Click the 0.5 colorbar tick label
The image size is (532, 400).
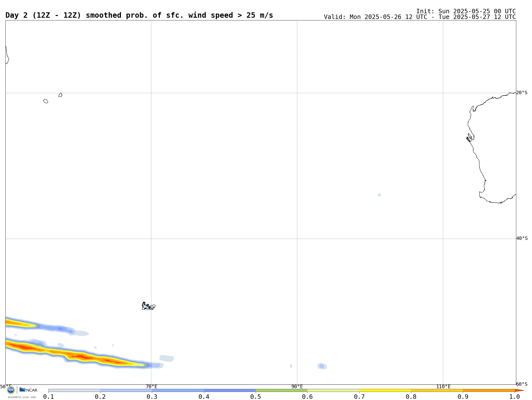[256, 397]
